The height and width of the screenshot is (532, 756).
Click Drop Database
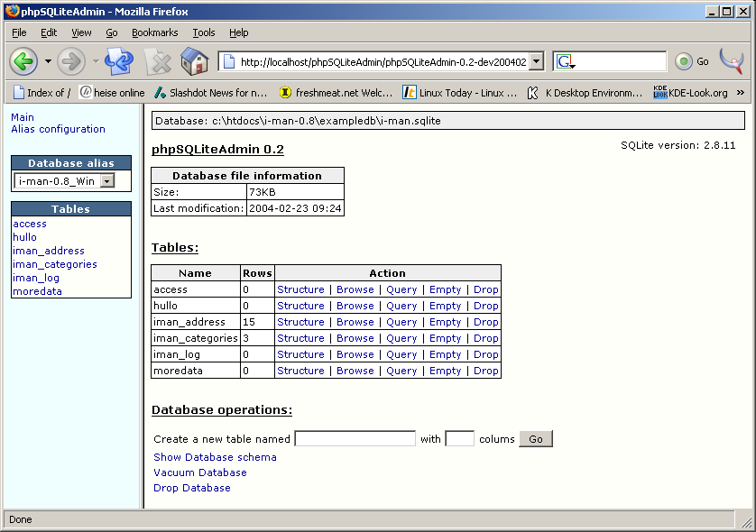[192, 488]
